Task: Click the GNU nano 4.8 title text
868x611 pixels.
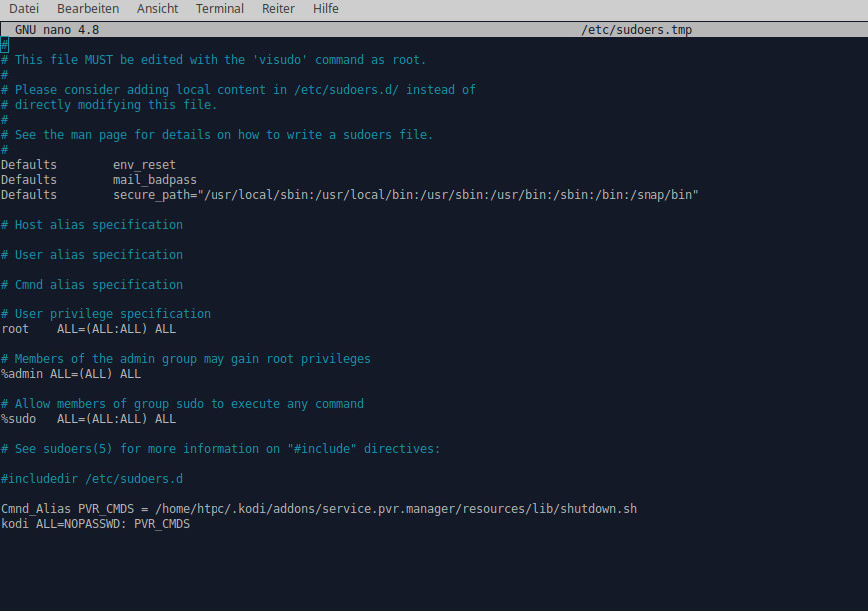Action: pos(57,30)
